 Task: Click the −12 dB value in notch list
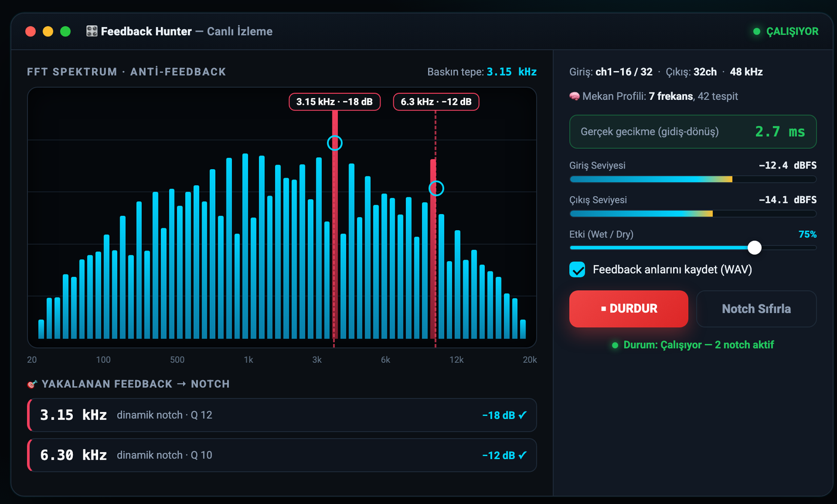pos(498,455)
